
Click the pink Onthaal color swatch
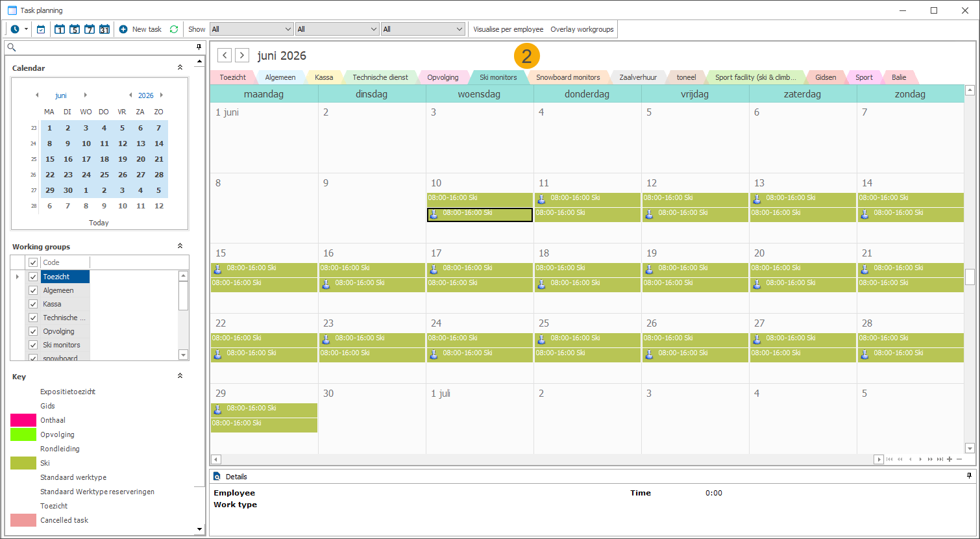pos(23,420)
